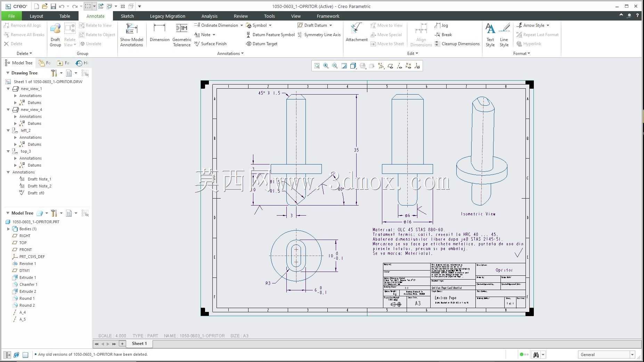Open the General selection filter combo box

[x=606, y=355]
